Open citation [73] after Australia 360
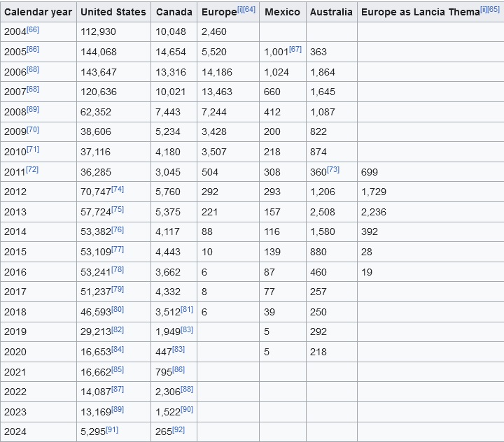 point(333,170)
